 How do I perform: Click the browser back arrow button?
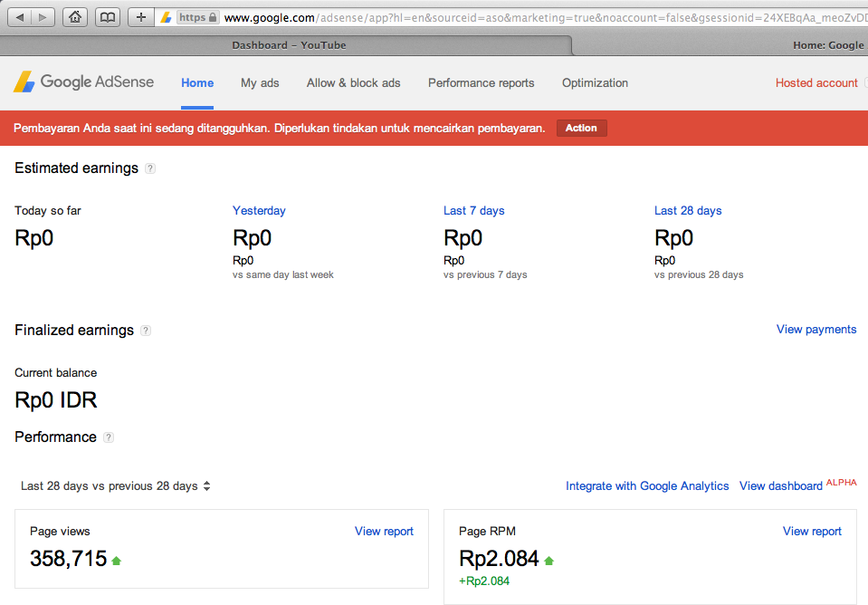point(20,17)
